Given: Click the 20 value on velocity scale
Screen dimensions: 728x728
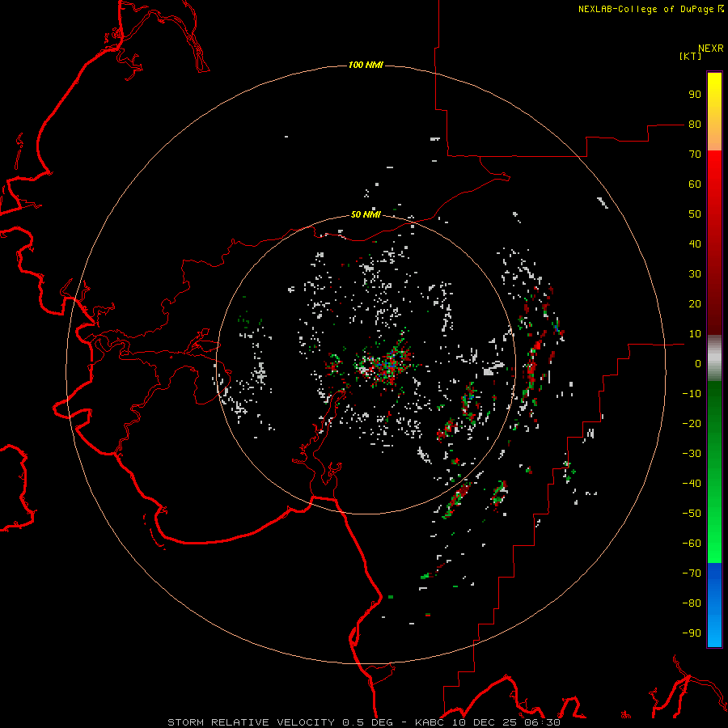Looking at the screenshot, I should 695,303.
